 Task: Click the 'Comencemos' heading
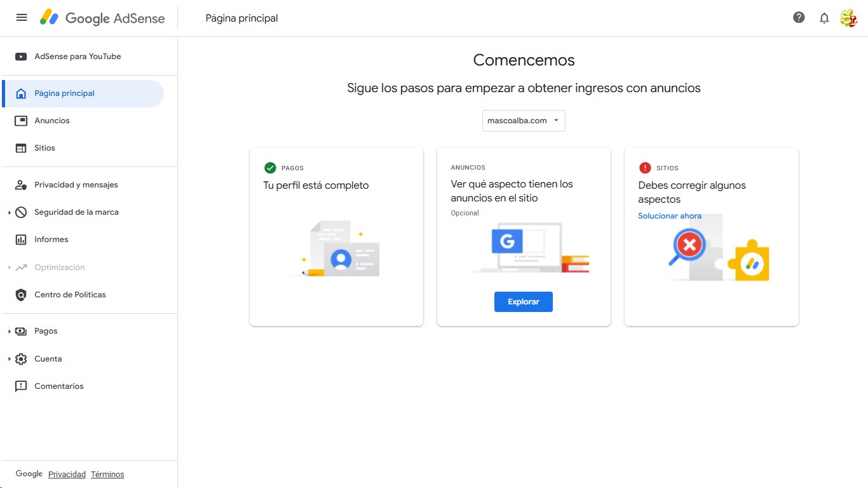coord(524,60)
